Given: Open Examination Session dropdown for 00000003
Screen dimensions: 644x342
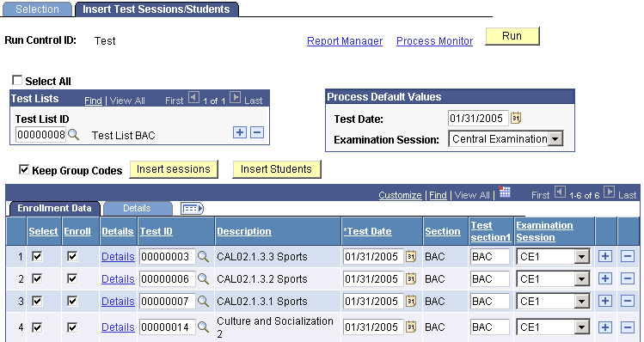Looking at the screenshot, I should (581, 257).
